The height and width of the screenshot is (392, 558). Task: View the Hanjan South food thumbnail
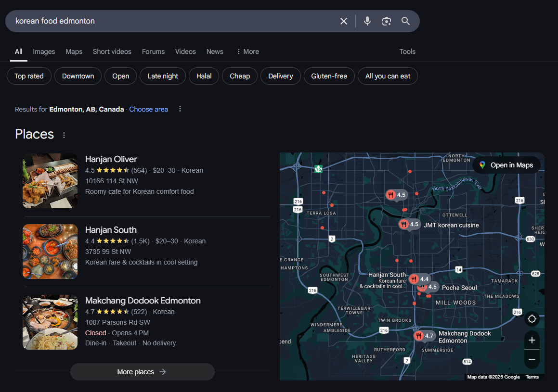50,252
